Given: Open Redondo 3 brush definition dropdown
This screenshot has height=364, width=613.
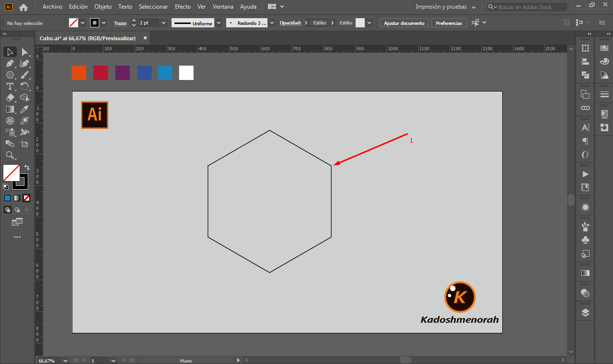Looking at the screenshot, I should click(272, 23).
